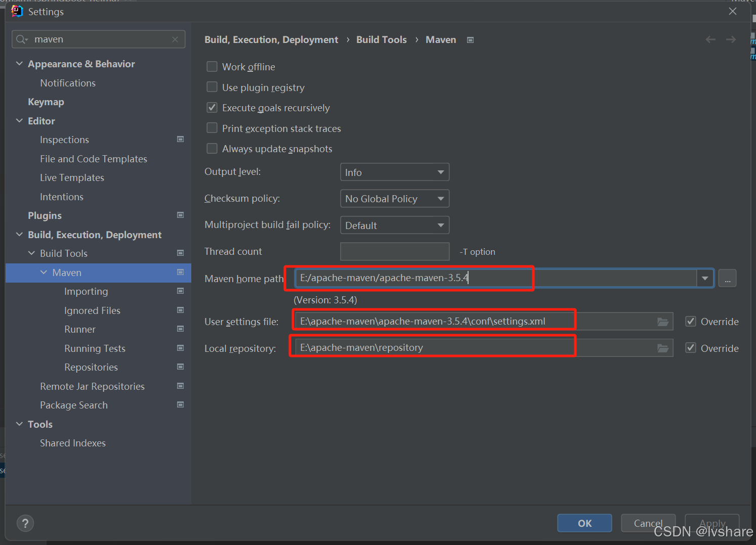Viewport: 756px width, 545px height.
Task: Click the icon after the Maven breadcrumb title
Action: click(470, 40)
